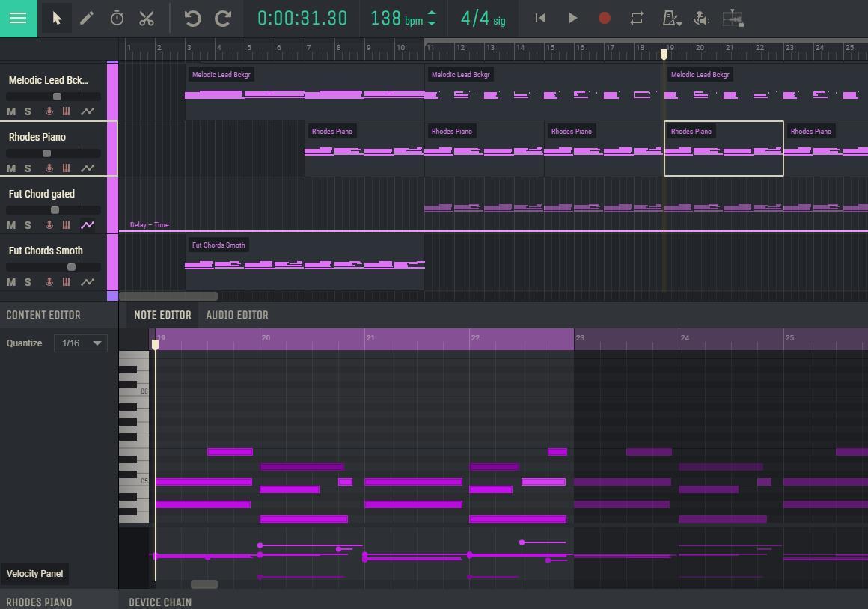Open the hamburger menu
The image size is (868, 609).
pyautogui.click(x=19, y=18)
